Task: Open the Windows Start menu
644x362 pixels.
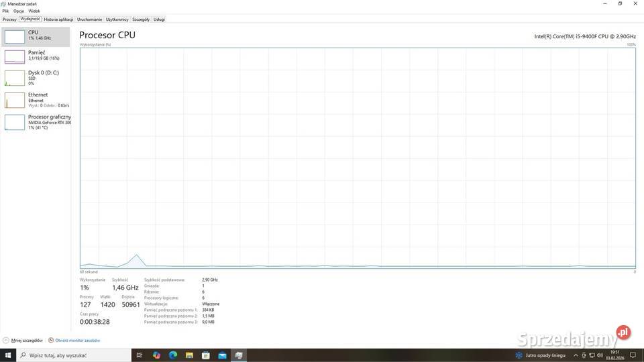Action: [8, 355]
